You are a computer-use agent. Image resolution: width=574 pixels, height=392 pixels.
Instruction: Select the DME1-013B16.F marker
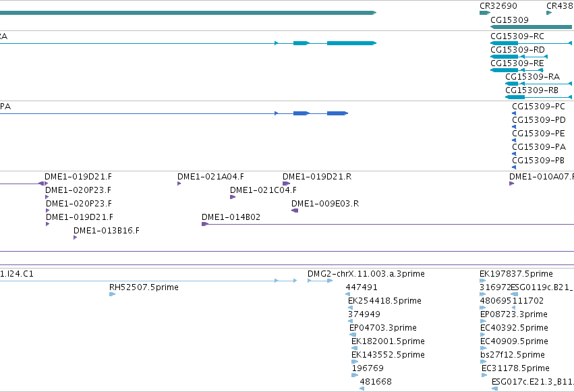75,237
